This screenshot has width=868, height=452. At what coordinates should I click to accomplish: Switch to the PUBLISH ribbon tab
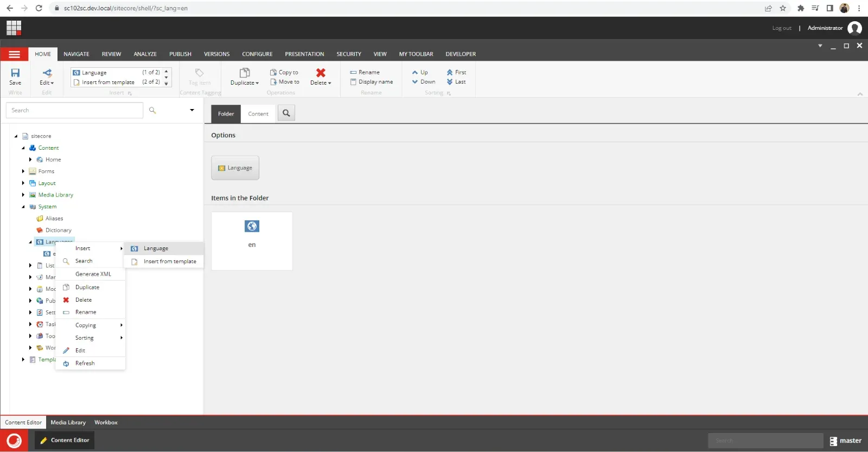180,54
